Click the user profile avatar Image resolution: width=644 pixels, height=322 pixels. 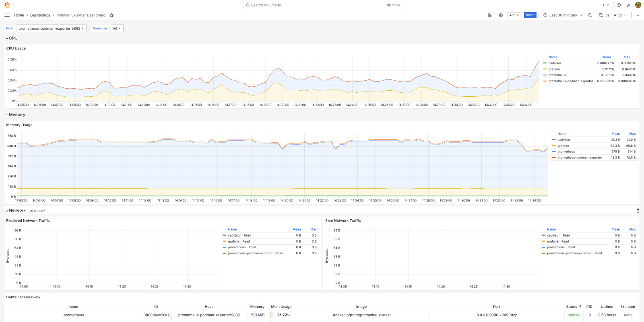638,5
